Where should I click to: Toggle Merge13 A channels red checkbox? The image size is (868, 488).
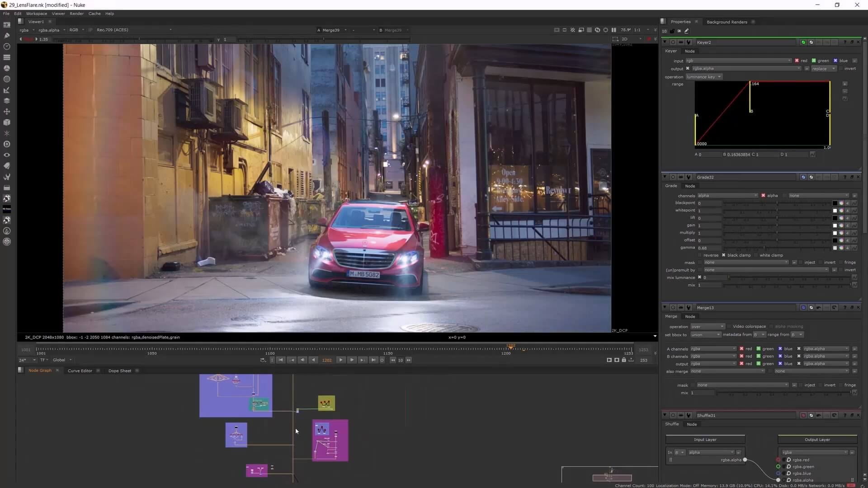(741, 349)
